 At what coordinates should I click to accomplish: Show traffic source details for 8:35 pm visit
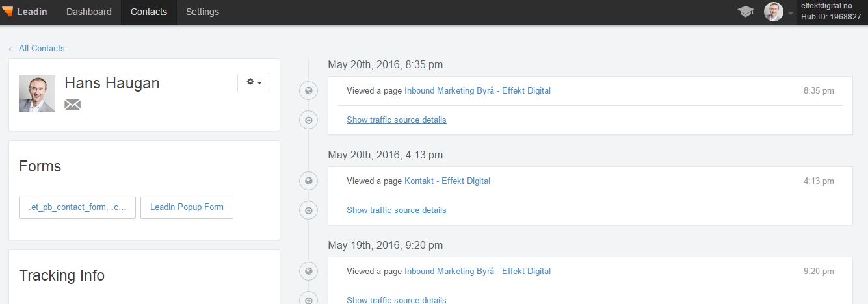(x=397, y=120)
